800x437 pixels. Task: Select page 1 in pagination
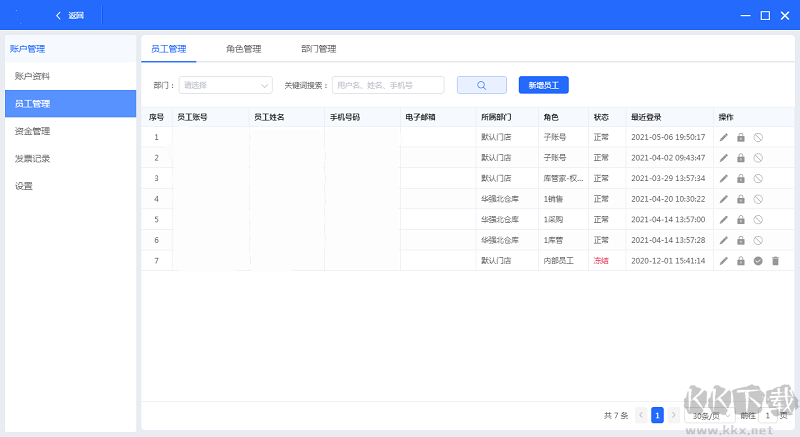click(657, 415)
